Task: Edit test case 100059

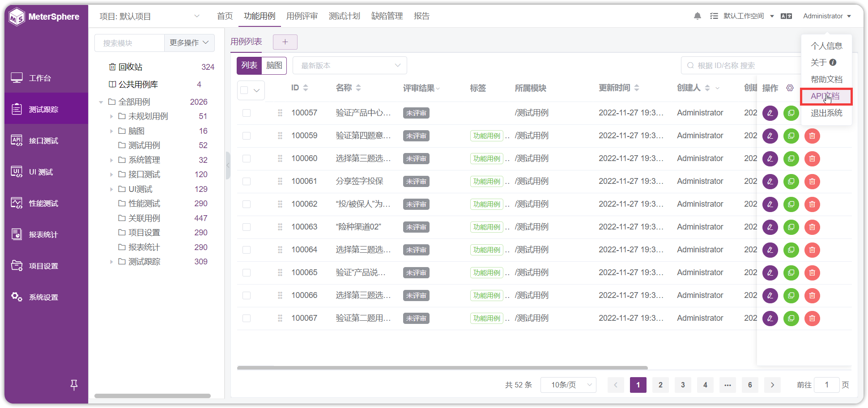Action: (770, 136)
